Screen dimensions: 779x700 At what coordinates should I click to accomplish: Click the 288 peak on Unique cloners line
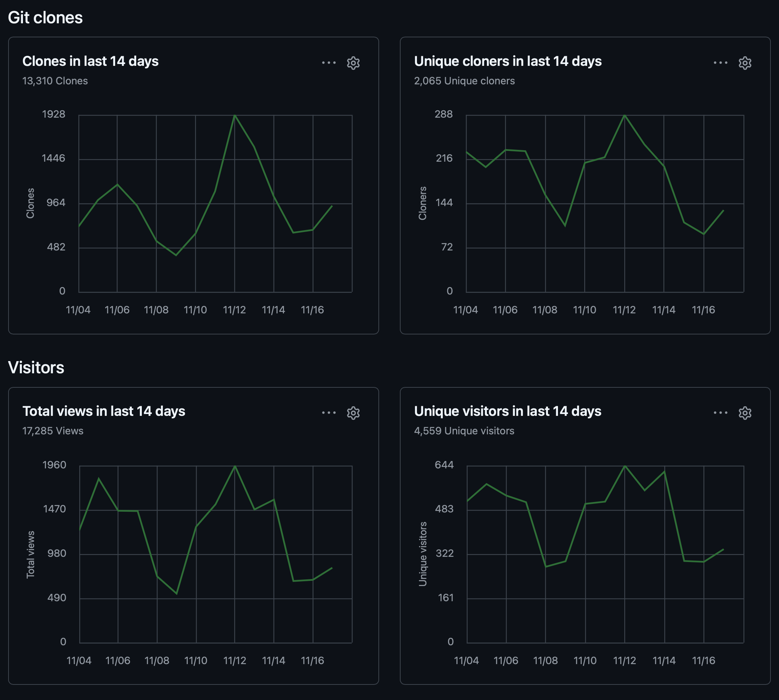point(625,115)
